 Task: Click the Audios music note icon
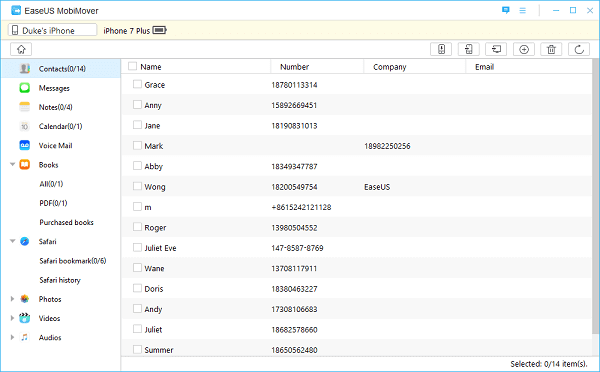click(24, 337)
